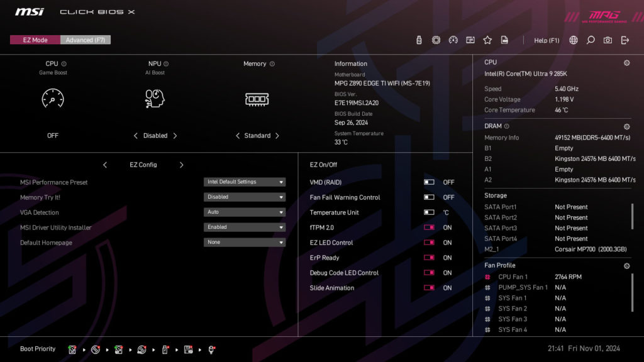Open BIOS search with the magnifier icon
This screenshot has height=362, width=644.
pyautogui.click(x=590, y=39)
